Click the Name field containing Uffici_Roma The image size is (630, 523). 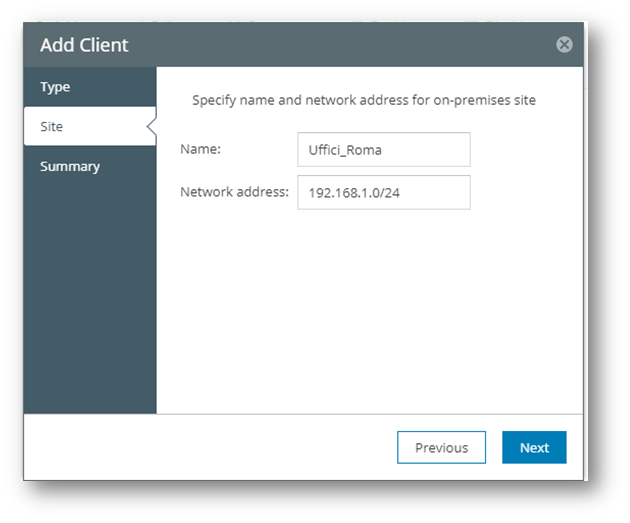click(x=383, y=150)
